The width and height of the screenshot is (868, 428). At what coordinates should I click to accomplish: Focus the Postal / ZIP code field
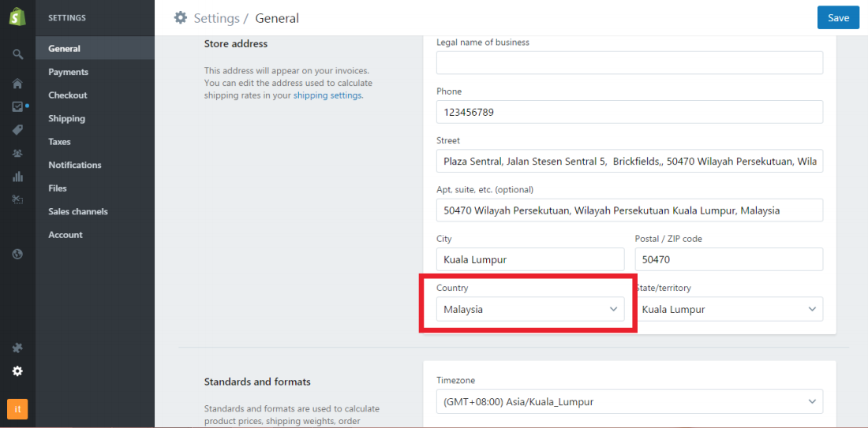pyautogui.click(x=729, y=259)
